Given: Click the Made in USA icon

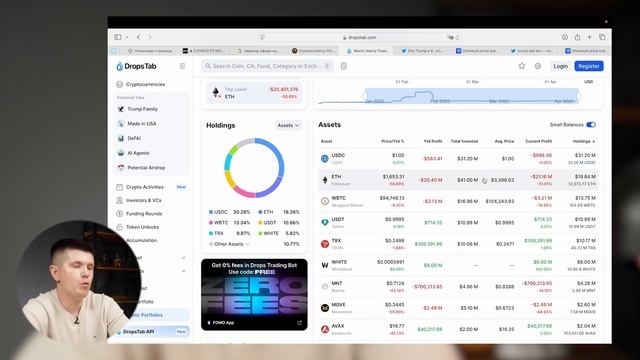Looking at the screenshot, I should pos(121,124).
